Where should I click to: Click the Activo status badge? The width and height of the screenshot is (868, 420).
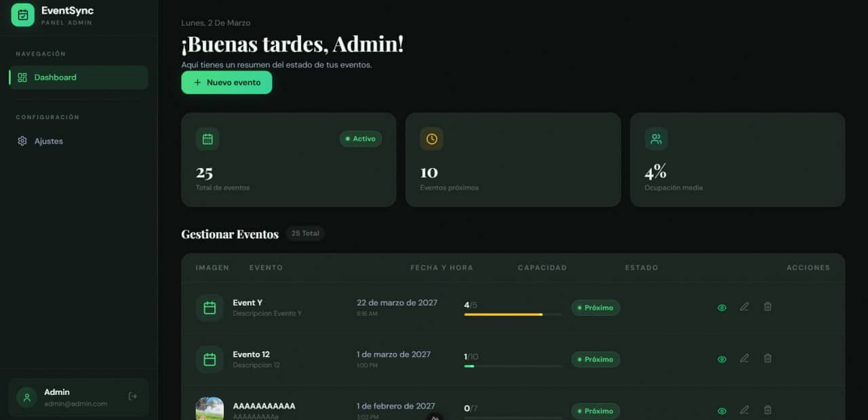361,139
